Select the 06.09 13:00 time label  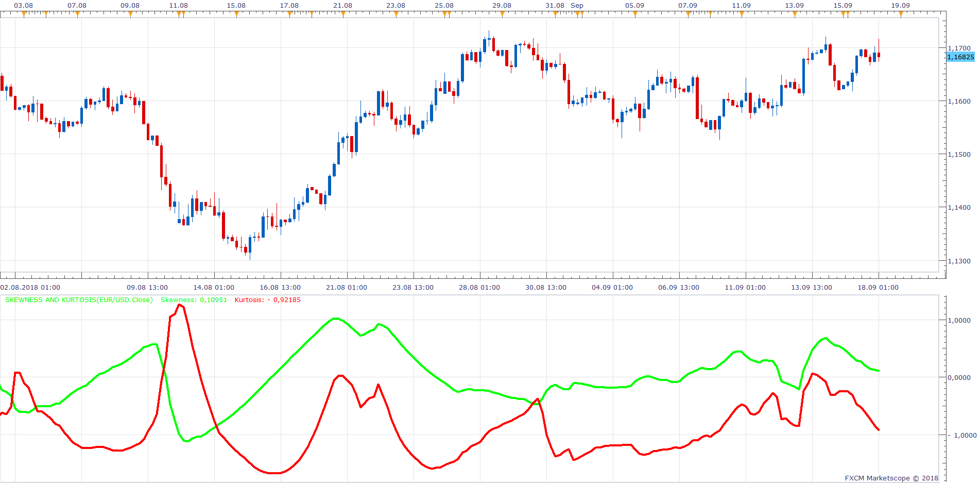pos(679,288)
